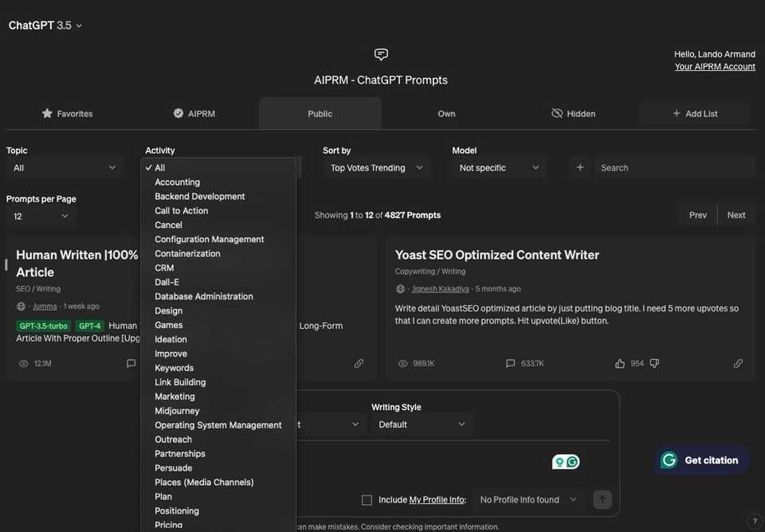Open the Yoast SEO Optimized Content Writer prompt
Screen dimensions: 765x532
(x=497, y=255)
